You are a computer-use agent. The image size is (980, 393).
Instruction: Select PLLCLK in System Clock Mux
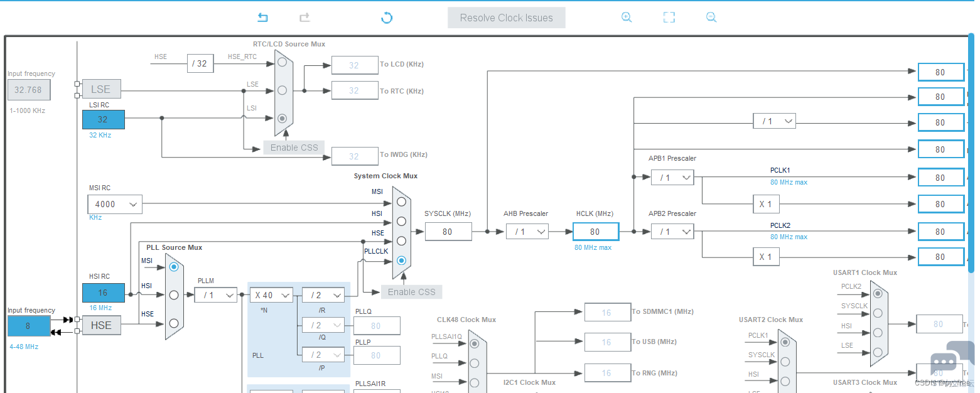click(401, 261)
